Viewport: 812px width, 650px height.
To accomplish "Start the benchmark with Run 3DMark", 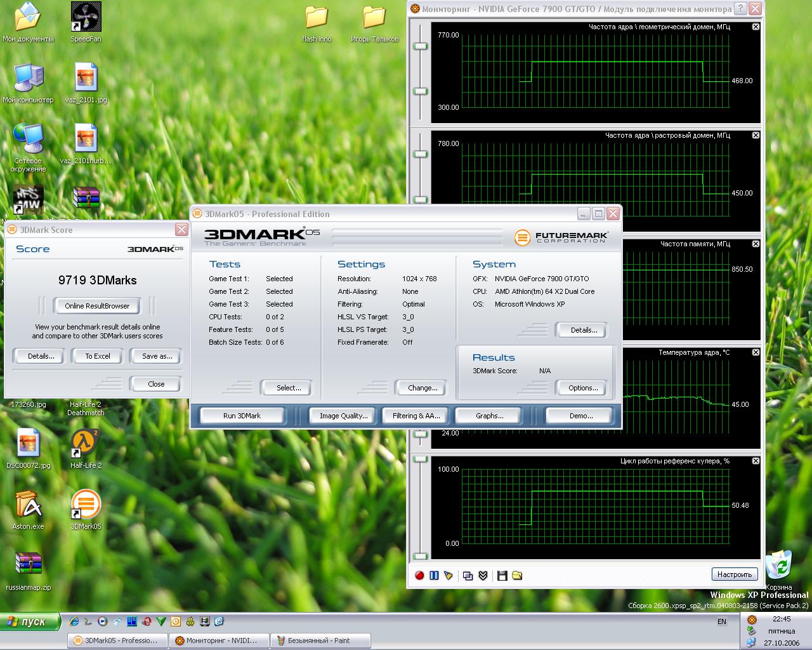I will click(242, 416).
